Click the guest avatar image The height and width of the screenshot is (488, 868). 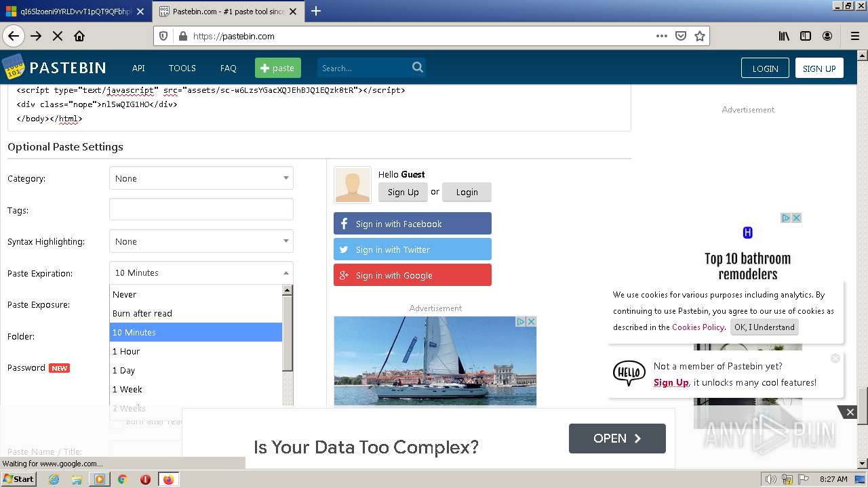(x=353, y=185)
